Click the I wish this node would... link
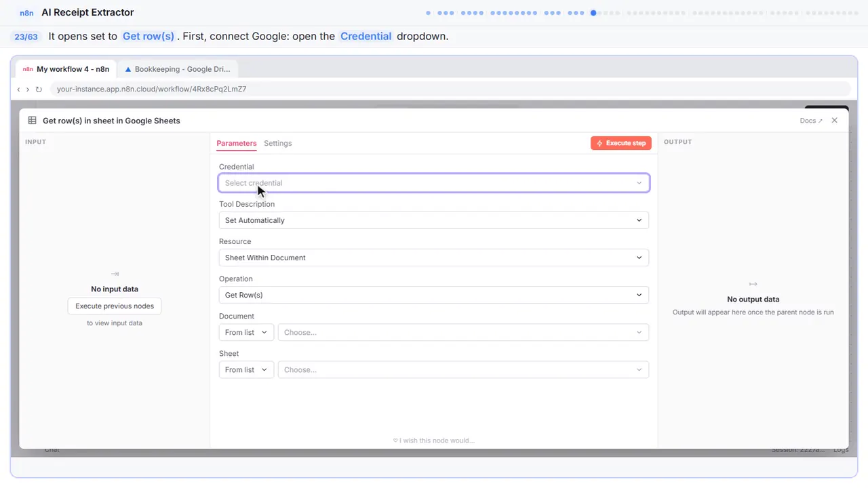The width and height of the screenshot is (868, 488). tap(434, 441)
